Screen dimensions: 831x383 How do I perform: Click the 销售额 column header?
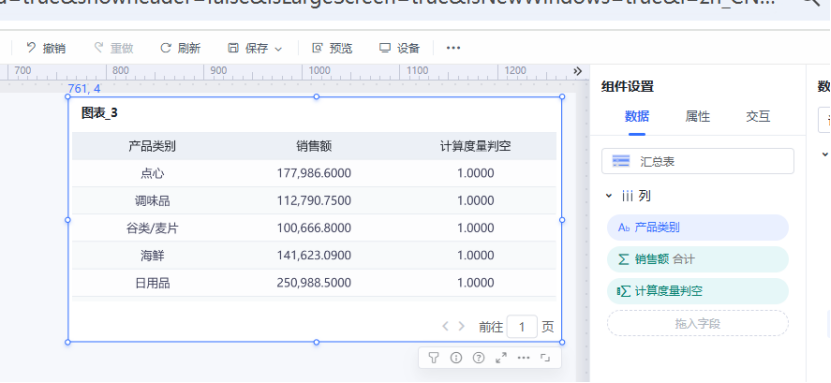click(314, 146)
